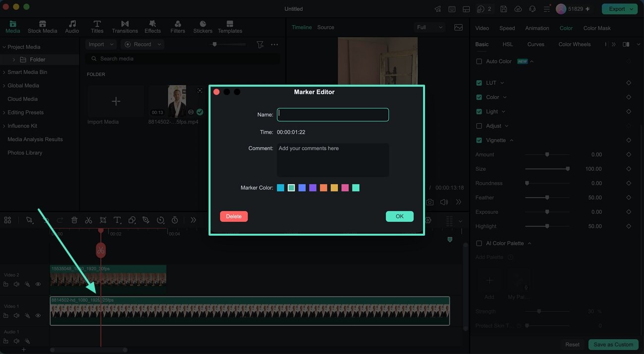Uncheck the LUT checkbox
The height and width of the screenshot is (354, 644).
click(479, 83)
